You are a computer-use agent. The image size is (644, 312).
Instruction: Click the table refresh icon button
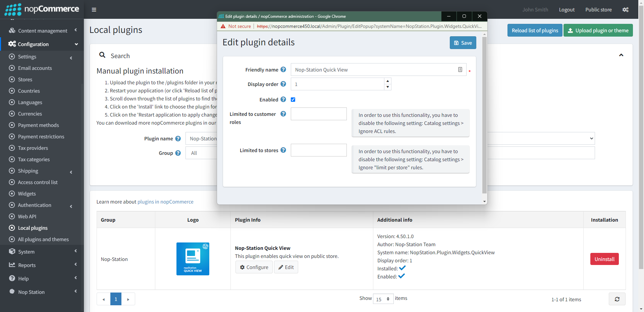[617, 299]
